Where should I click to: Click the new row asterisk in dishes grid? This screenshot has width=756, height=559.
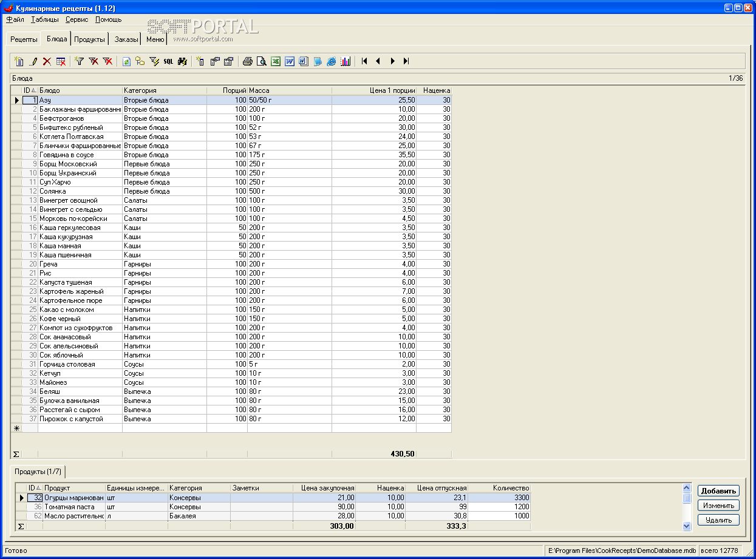point(16,428)
